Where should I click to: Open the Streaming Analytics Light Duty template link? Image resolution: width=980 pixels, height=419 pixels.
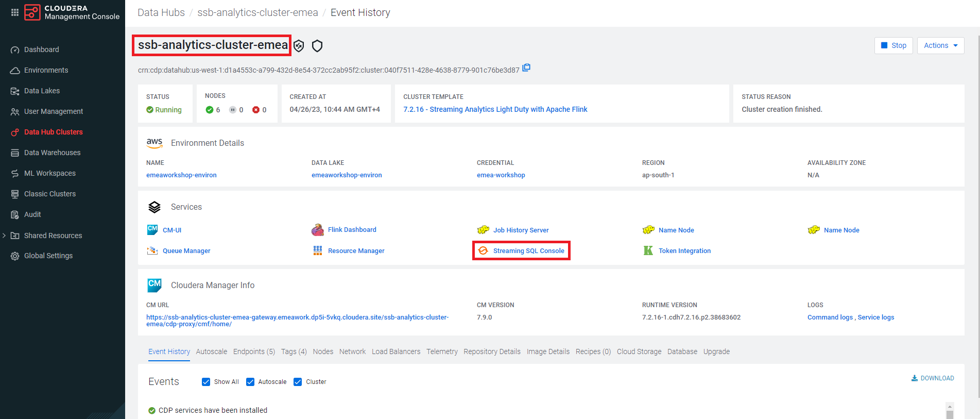pos(495,109)
